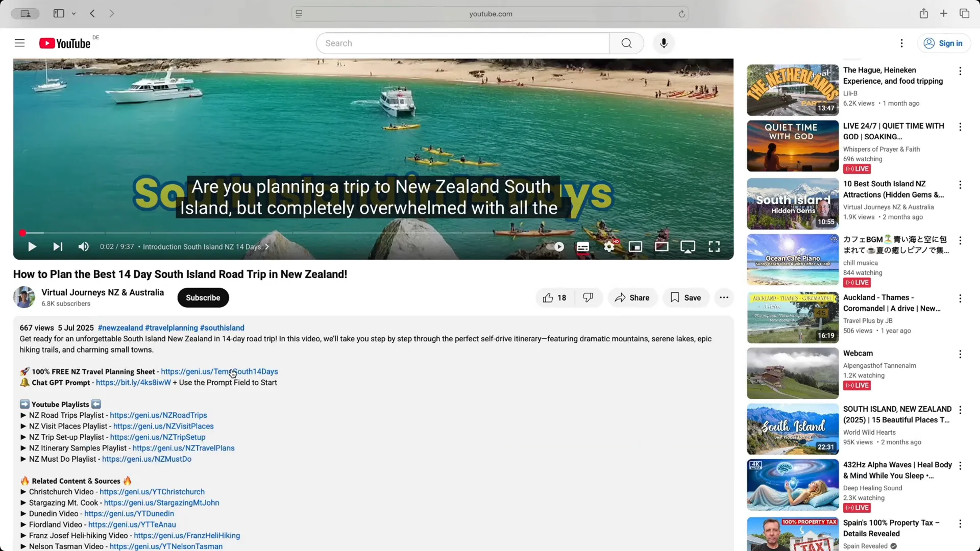
Task: Click the Sign in button
Action: pos(944,43)
